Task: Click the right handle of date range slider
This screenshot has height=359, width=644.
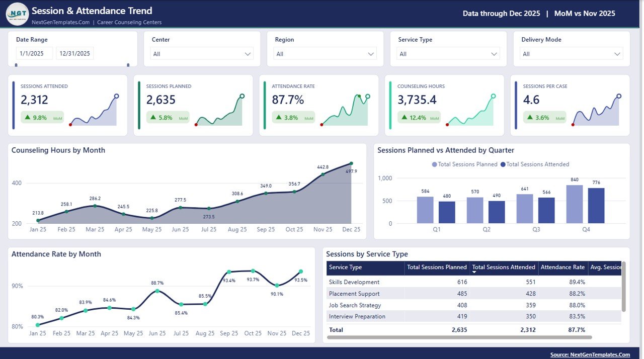Action: (x=128, y=65)
